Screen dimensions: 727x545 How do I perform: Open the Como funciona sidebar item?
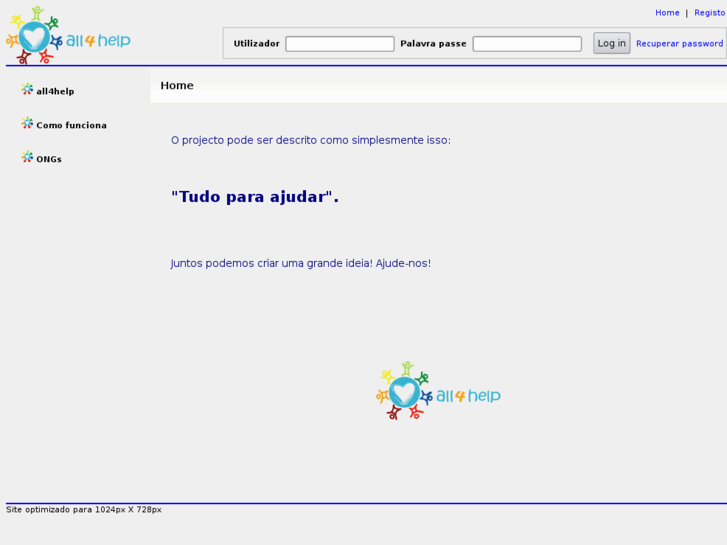pos(71,125)
